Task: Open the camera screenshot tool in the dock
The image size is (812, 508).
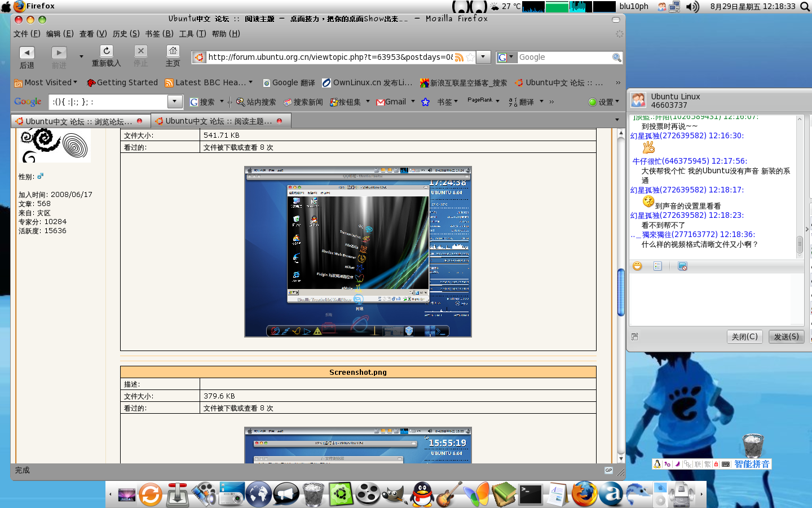Action: coord(232,494)
